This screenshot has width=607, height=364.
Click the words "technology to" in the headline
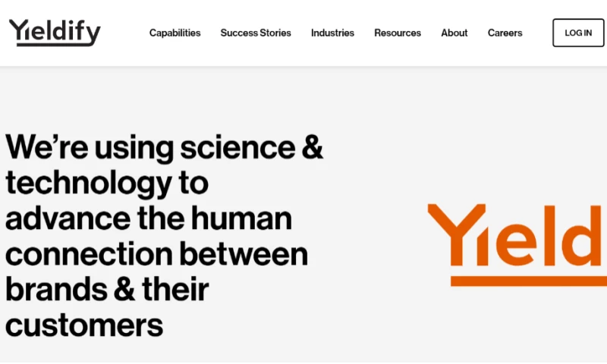107,183
